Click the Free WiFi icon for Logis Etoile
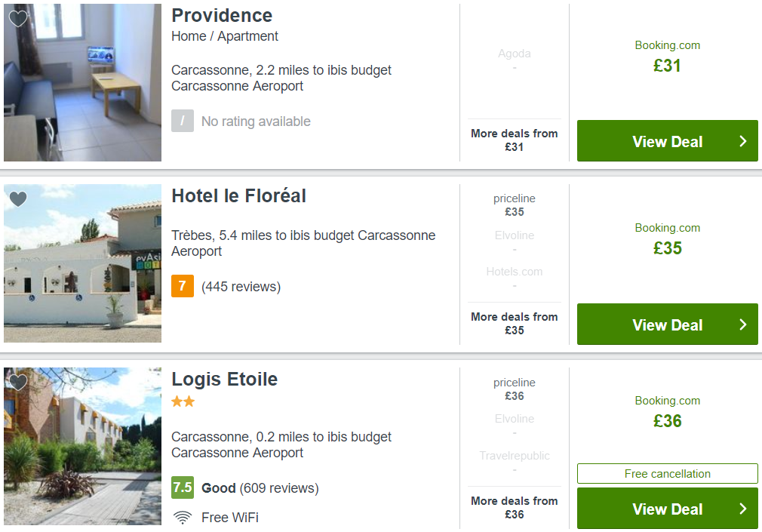This screenshot has width=762, height=532. (x=183, y=518)
